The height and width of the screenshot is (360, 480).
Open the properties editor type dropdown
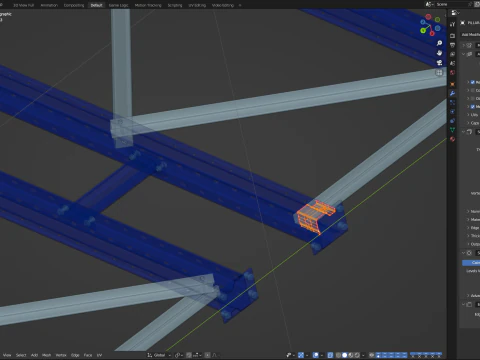(x=455, y=13)
